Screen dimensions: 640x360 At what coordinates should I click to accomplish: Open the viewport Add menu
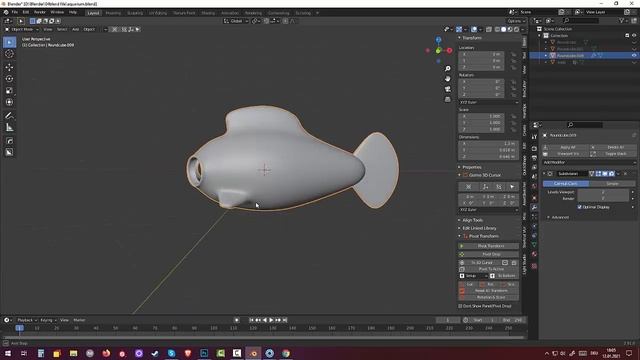point(76,29)
